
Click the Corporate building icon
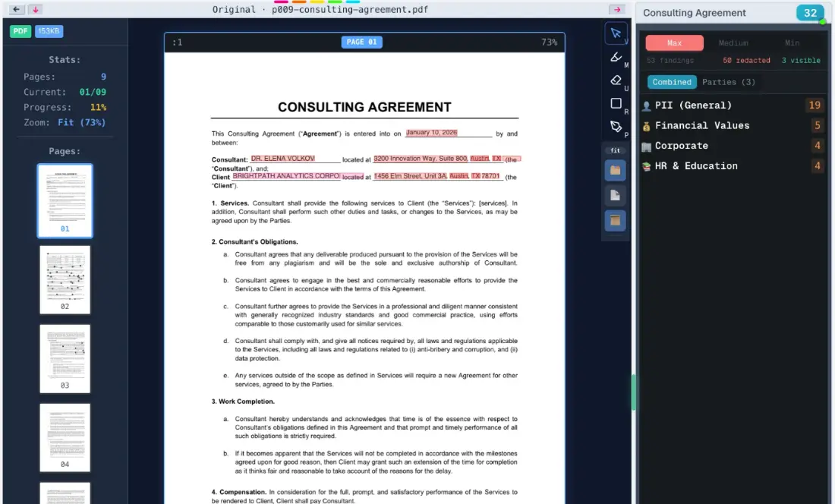coord(647,146)
